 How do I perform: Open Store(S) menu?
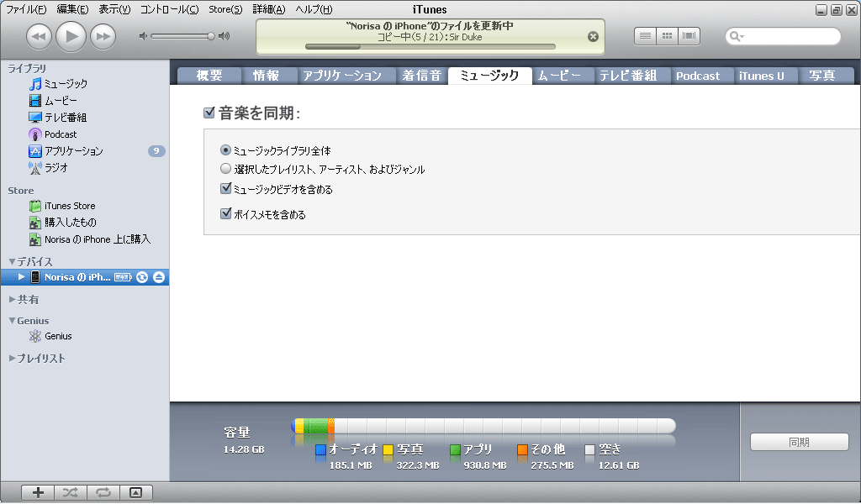point(225,9)
